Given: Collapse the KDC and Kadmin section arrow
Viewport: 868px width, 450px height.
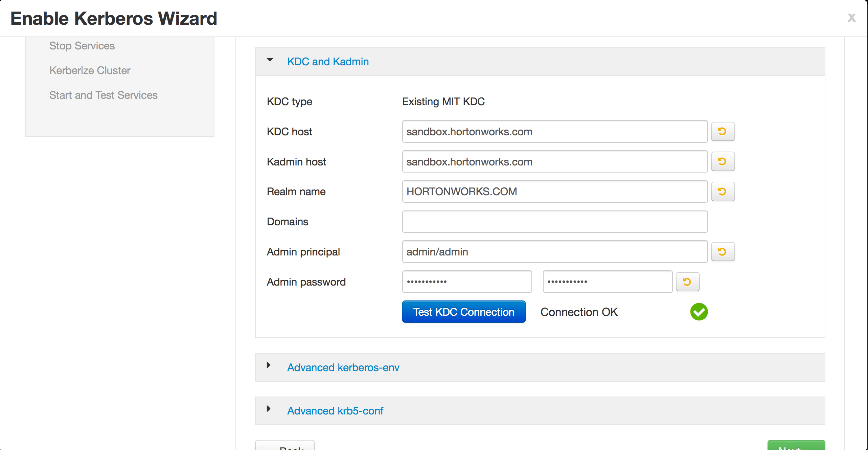Looking at the screenshot, I should click(270, 60).
